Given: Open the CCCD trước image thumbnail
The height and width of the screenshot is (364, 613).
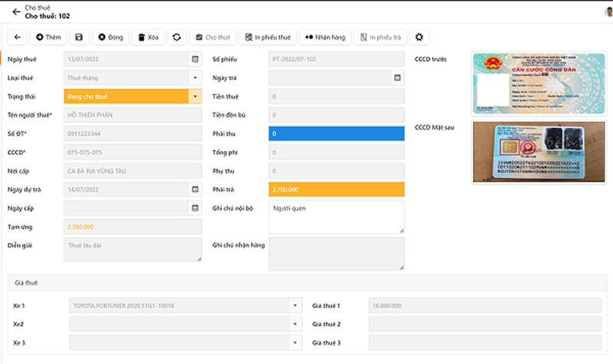Looking at the screenshot, I should point(539,84).
